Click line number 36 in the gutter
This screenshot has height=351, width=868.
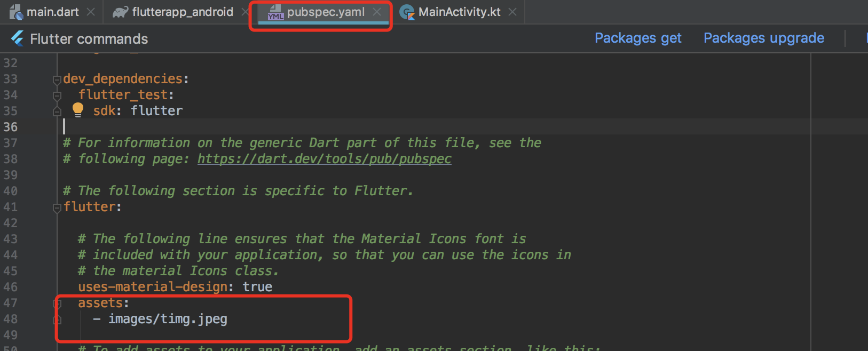(11, 127)
